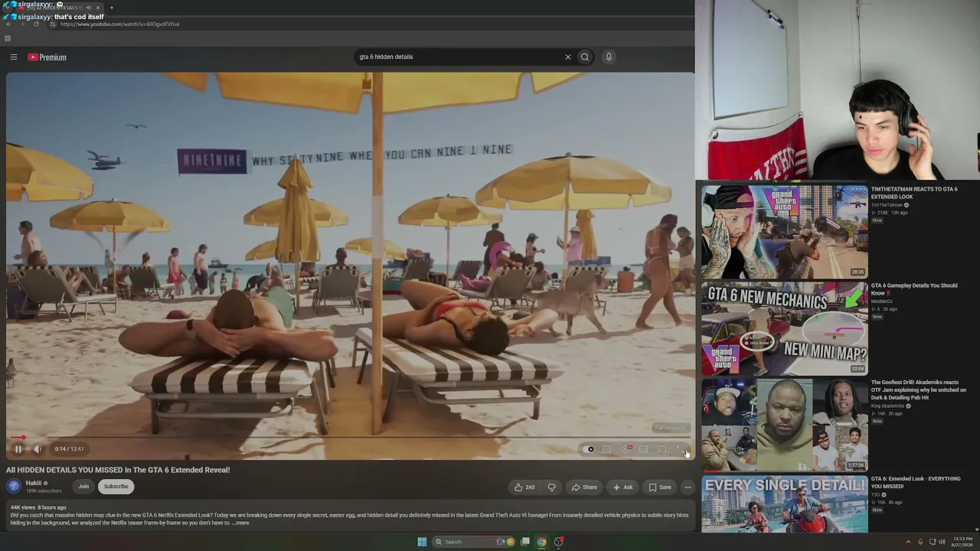The image size is (980, 551).
Task: Show hidden system tray icons
Action: click(x=910, y=542)
